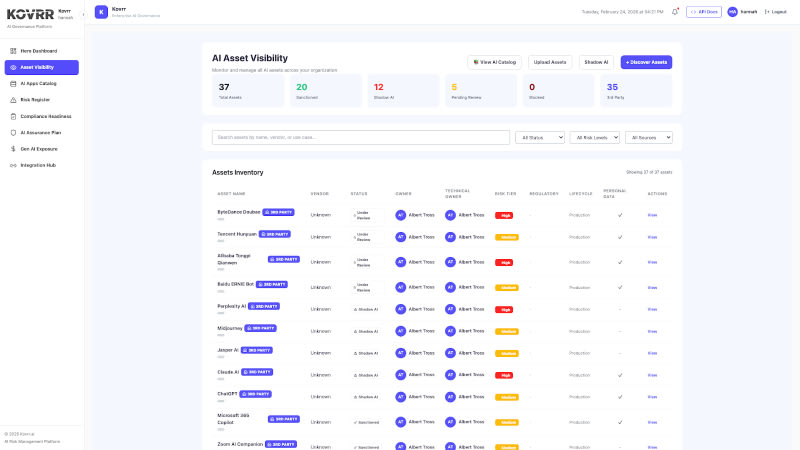Click the Integration Hub sidebar icon
Viewport: 800px width, 450px height.
point(13,165)
